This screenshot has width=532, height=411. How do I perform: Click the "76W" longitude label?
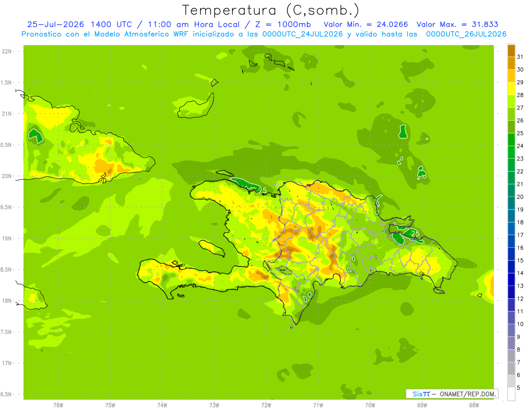click(x=58, y=405)
